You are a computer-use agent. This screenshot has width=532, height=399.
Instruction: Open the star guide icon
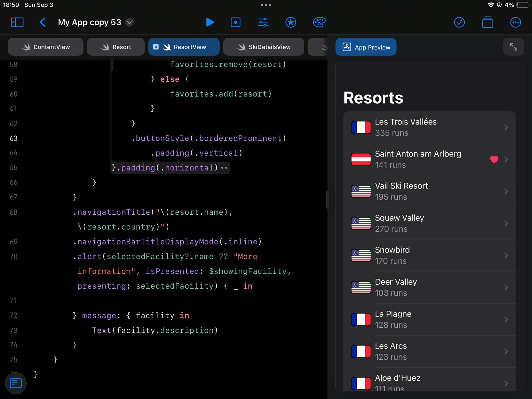click(x=291, y=22)
